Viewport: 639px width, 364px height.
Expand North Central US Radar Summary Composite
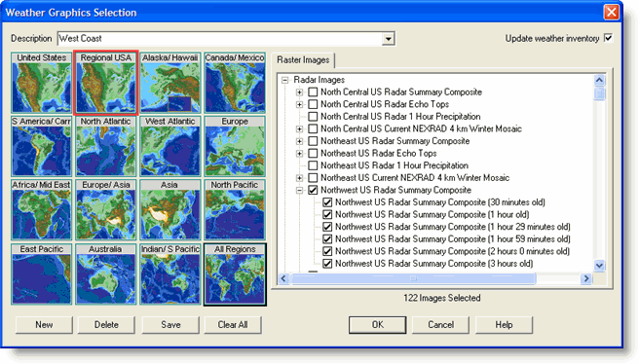tap(300, 92)
